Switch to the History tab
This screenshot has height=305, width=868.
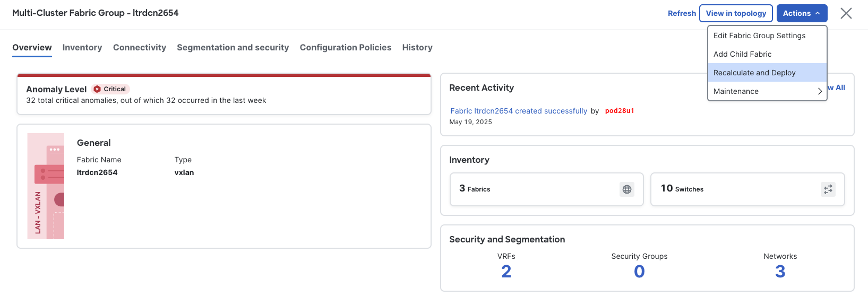[x=417, y=48]
